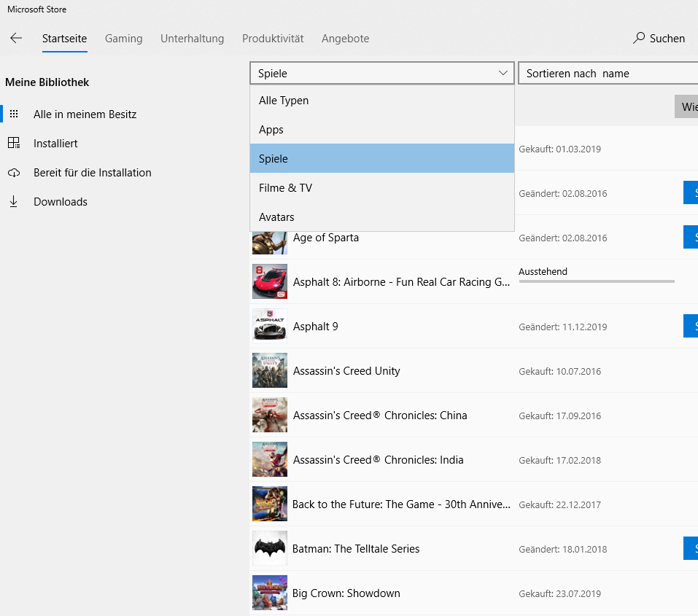Click the blue button in Age of Sparta row
698x616 pixels.
691,237
